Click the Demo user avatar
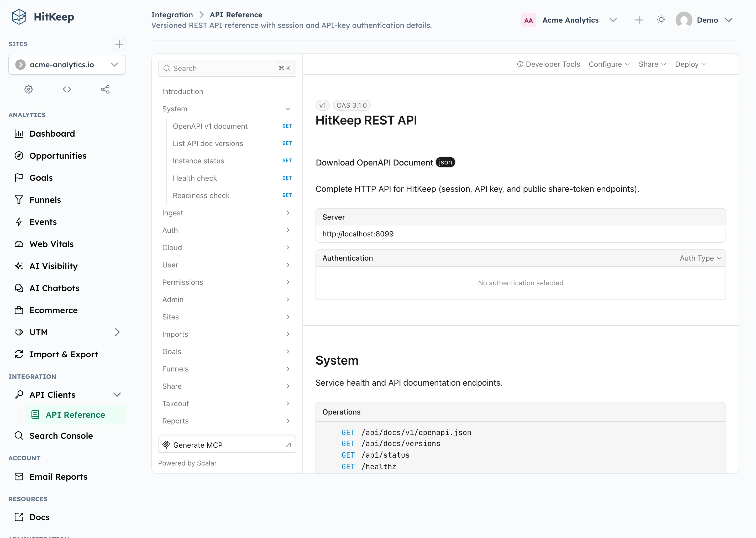 pyautogui.click(x=684, y=20)
